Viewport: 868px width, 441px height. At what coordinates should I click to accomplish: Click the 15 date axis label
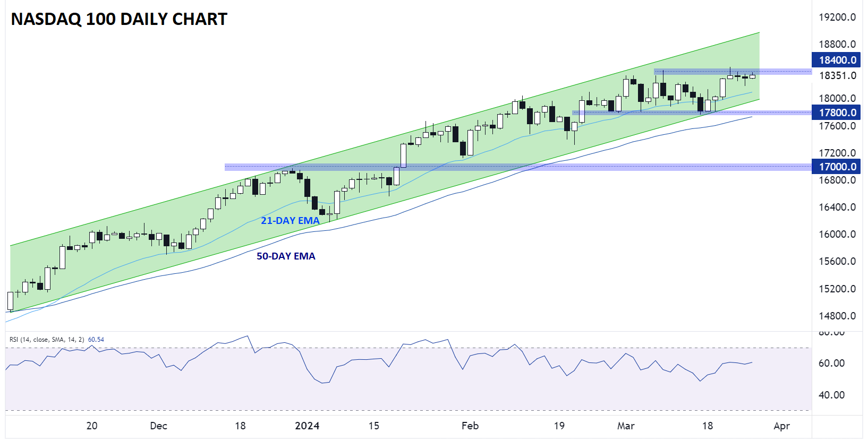(x=374, y=426)
